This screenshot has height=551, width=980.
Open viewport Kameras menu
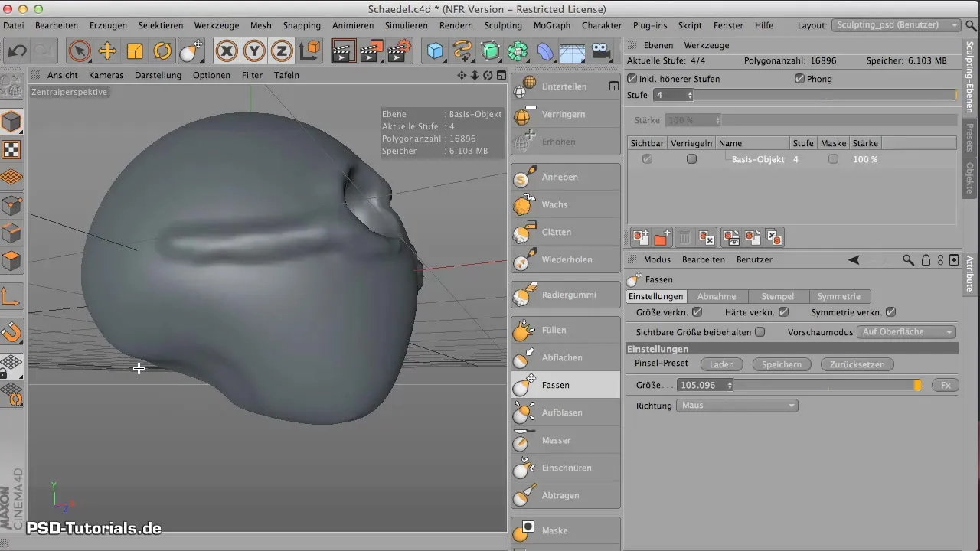click(x=106, y=75)
